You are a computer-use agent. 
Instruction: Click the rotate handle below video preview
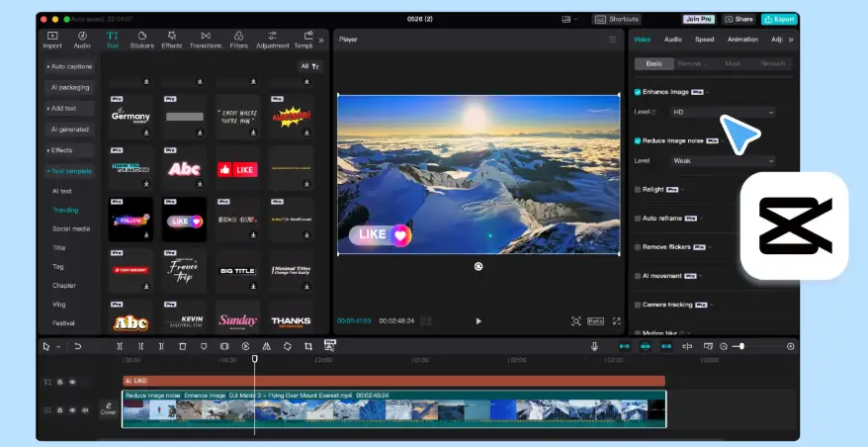coord(478,266)
